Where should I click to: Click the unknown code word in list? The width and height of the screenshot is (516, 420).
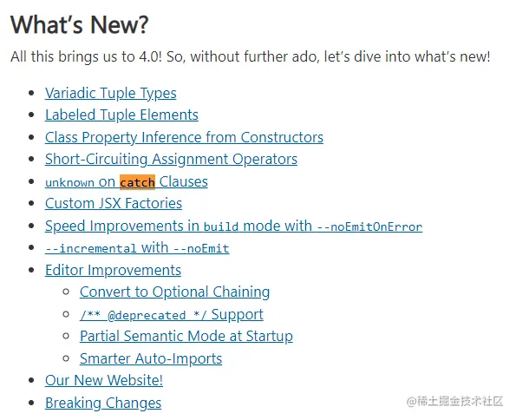(x=69, y=182)
